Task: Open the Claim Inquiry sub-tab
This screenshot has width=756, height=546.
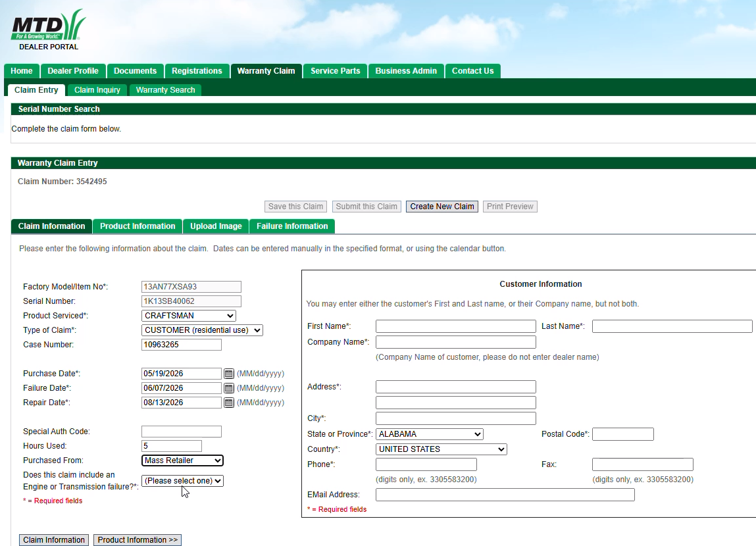Action: [x=97, y=90]
